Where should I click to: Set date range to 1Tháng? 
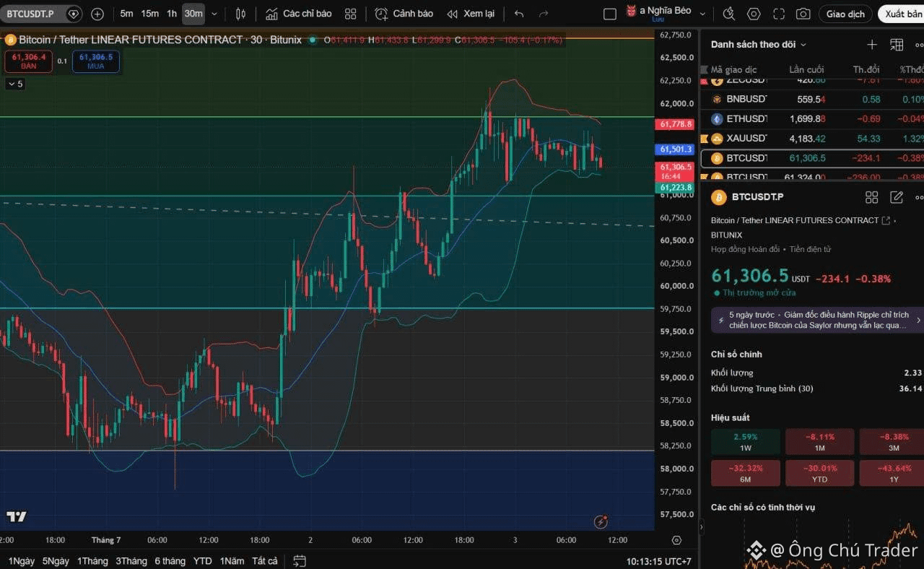pyautogui.click(x=92, y=561)
